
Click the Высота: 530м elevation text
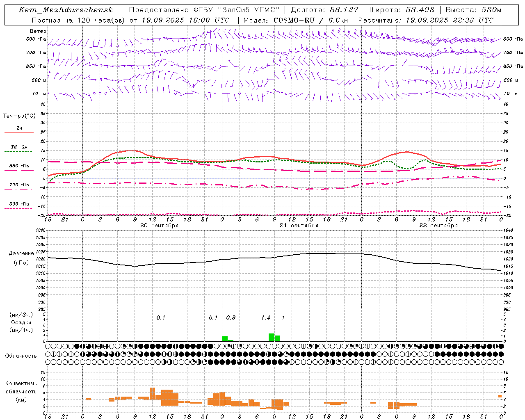pyautogui.click(x=473, y=10)
